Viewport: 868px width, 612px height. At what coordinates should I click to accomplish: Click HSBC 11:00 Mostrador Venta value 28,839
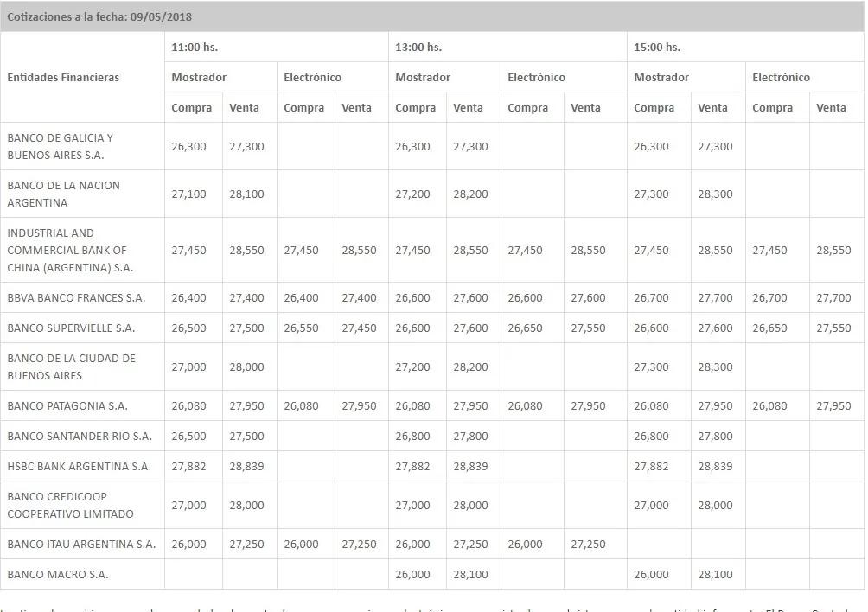[246, 467]
